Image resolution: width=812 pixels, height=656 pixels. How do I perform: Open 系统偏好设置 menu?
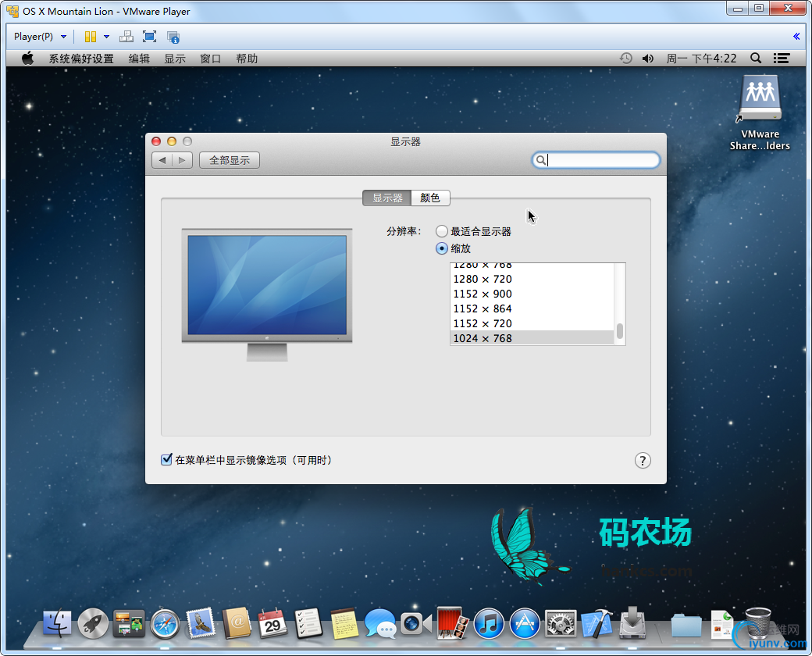[x=81, y=59]
